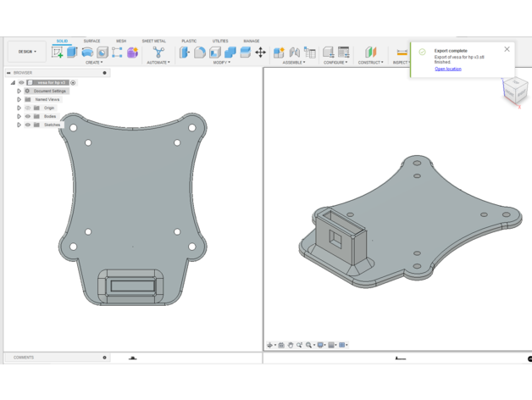Expand the Named Views tree node
The width and height of the screenshot is (532, 400).
19,99
